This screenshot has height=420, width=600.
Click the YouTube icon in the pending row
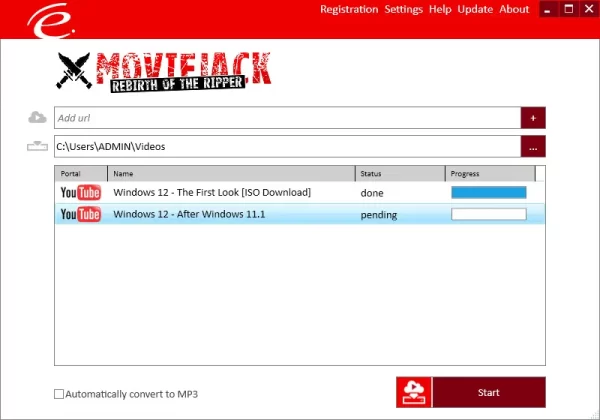(81, 214)
